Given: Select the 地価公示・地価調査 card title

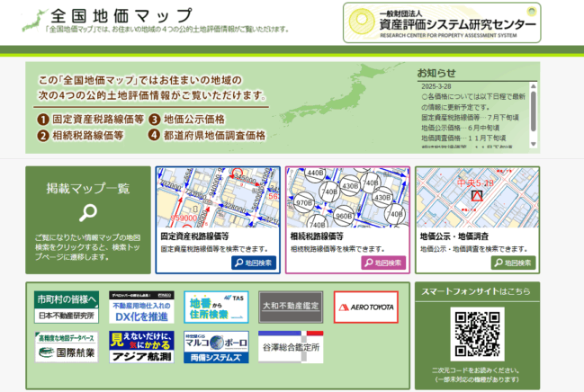Looking at the screenshot, I should [x=454, y=236].
